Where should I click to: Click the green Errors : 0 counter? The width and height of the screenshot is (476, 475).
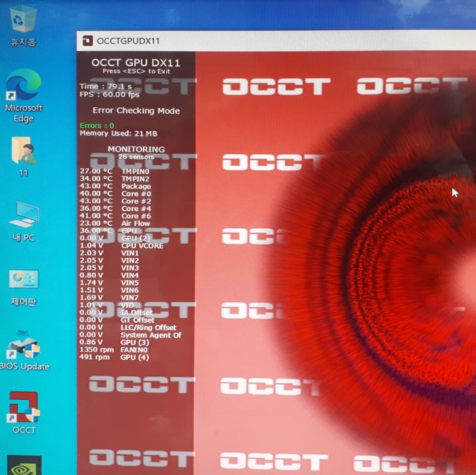coord(97,126)
